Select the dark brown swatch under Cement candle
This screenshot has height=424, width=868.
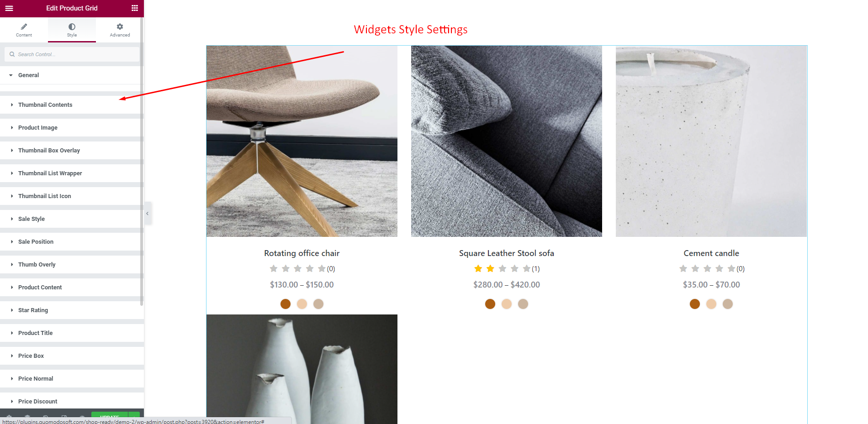(x=695, y=304)
